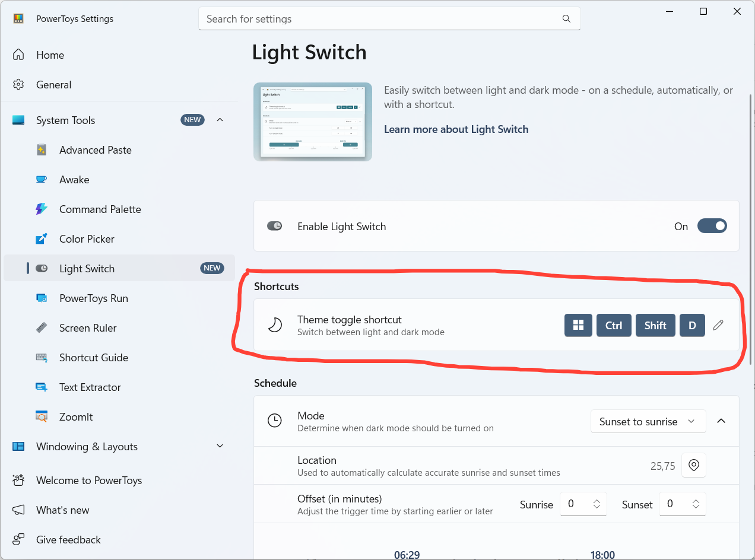Collapse the System Tools section
755x560 pixels.
(220, 120)
